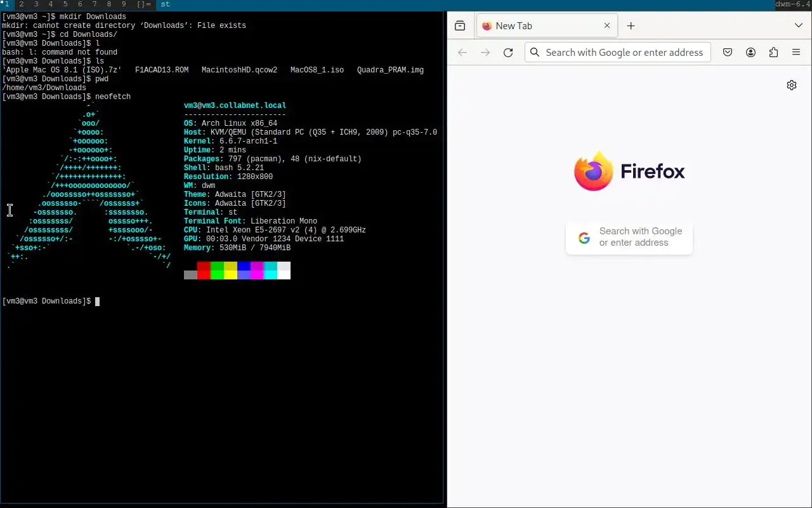
Task: Open the Save to Pocket icon
Action: (728, 53)
